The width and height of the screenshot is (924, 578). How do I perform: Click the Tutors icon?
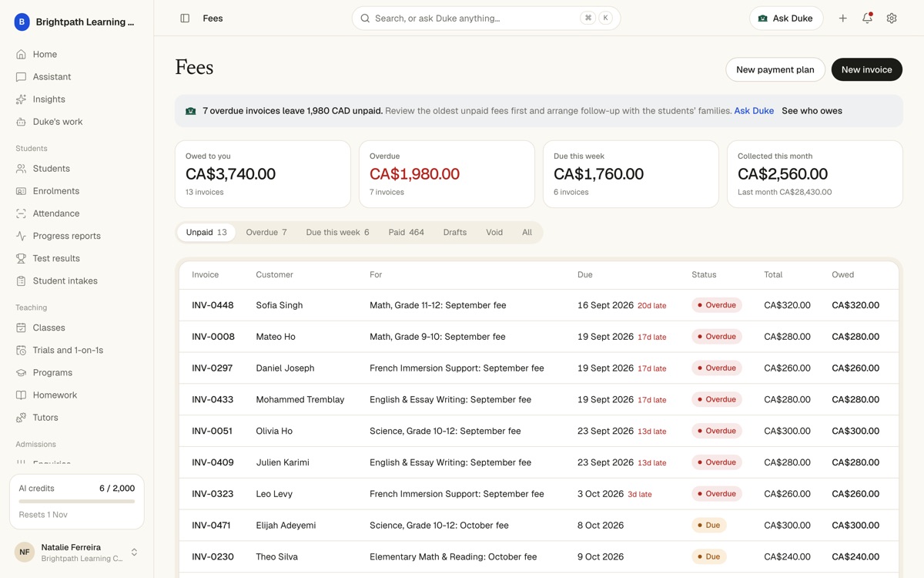point(21,417)
